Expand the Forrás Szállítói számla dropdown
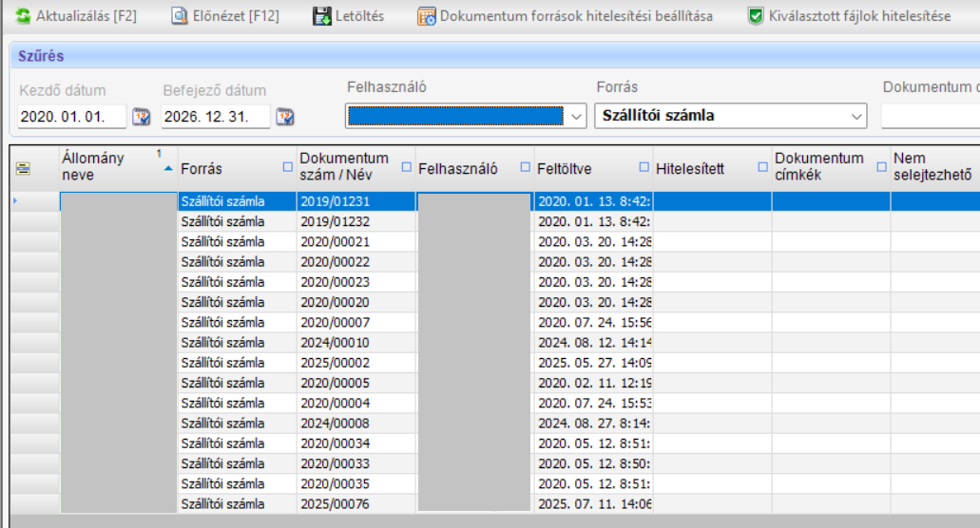Viewport: 980px width, 528px height. (x=856, y=117)
